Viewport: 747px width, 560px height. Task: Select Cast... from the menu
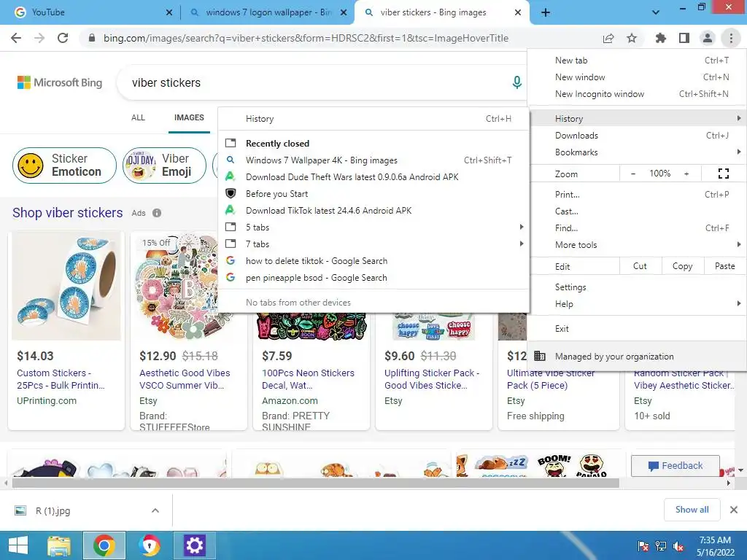coord(638,211)
